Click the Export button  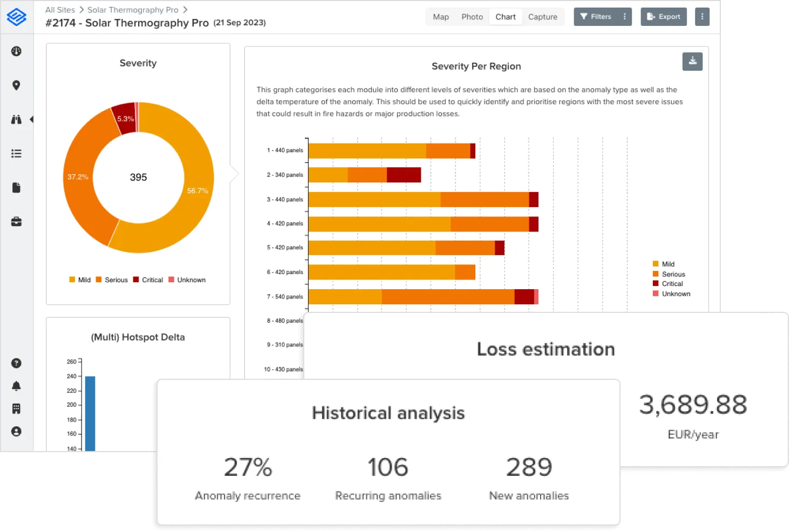tap(664, 17)
